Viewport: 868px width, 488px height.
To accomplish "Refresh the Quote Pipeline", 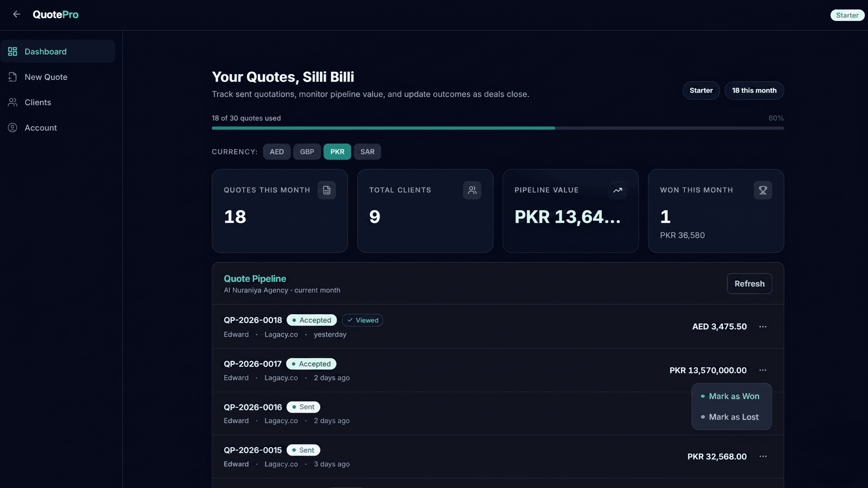I will (749, 284).
